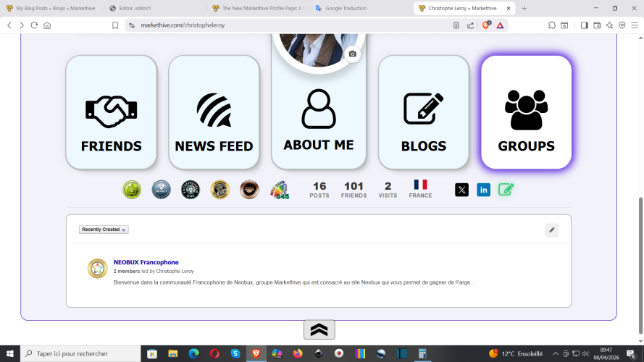Open the NEOBUX Francophone group link
The height and width of the screenshot is (362, 644).
(x=146, y=262)
